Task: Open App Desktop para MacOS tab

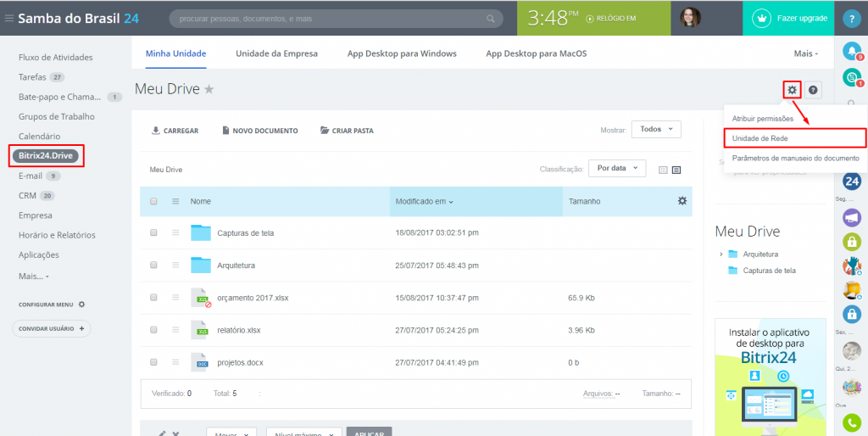Action: (537, 53)
